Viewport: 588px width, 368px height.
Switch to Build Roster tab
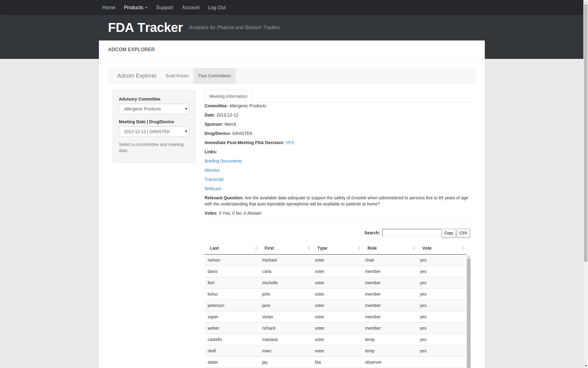177,76
